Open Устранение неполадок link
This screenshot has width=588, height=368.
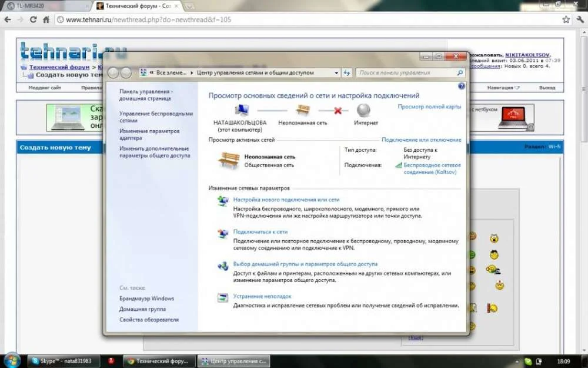(x=262, y=296)
